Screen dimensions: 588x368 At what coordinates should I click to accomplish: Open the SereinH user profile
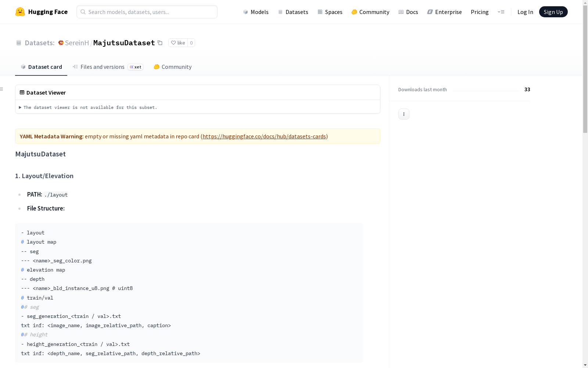pyautogui.click(x=77, y=43)
